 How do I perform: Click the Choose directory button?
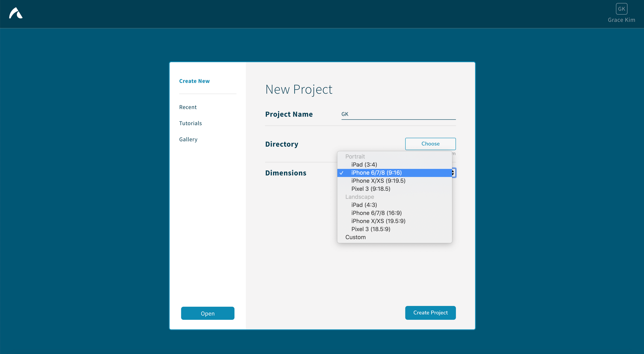(430, 144)
